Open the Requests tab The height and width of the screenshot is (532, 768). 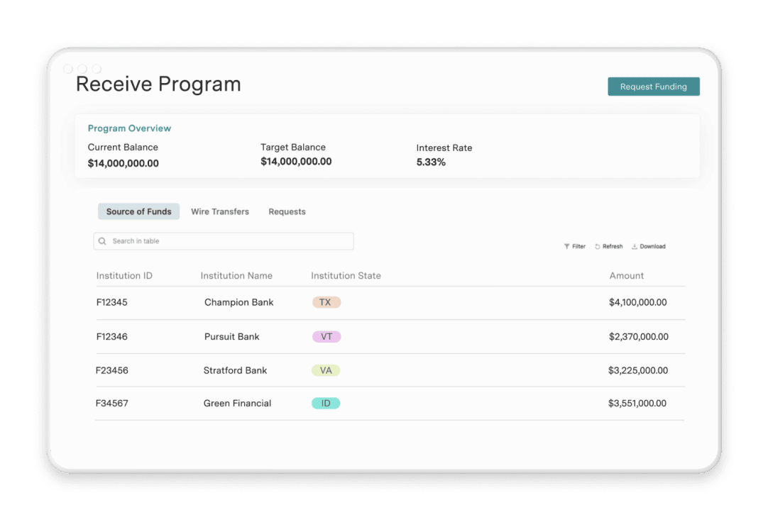[x=287, y=211]
